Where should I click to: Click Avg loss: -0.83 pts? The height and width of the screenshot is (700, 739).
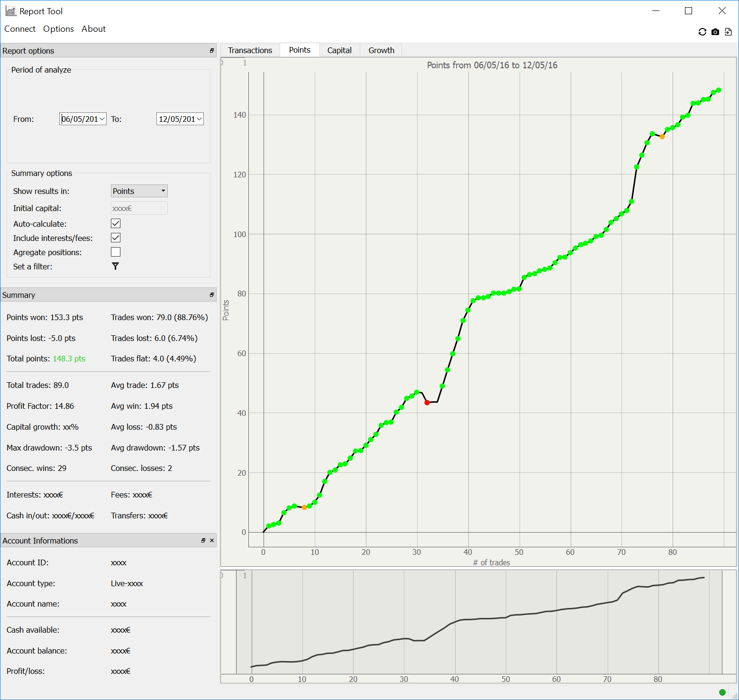pos(144,427)
